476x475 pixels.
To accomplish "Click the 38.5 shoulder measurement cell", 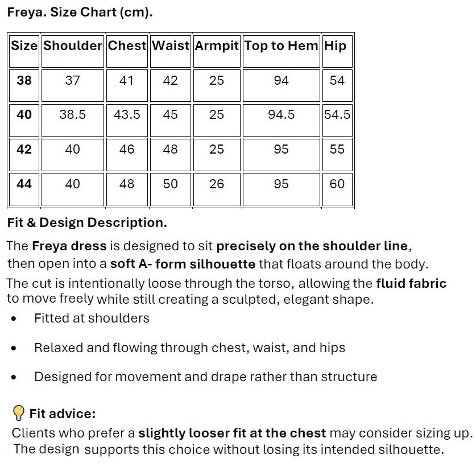I will 73,115.
